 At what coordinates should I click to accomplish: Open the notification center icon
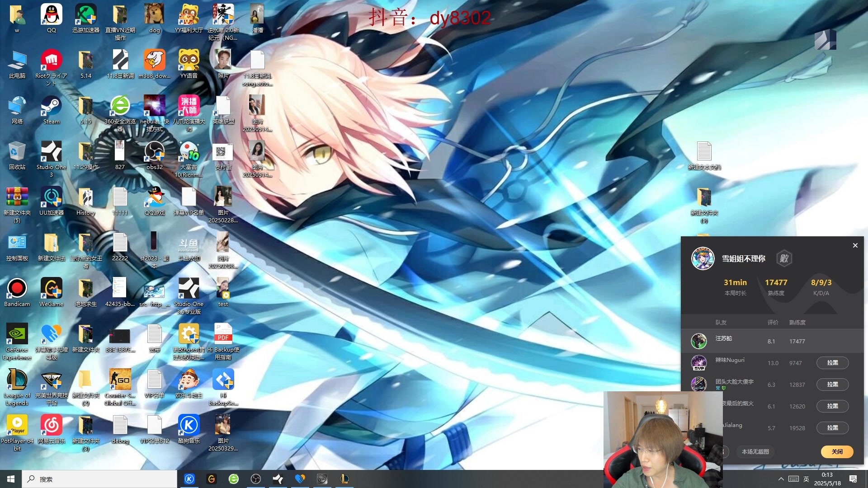point(853,479)
